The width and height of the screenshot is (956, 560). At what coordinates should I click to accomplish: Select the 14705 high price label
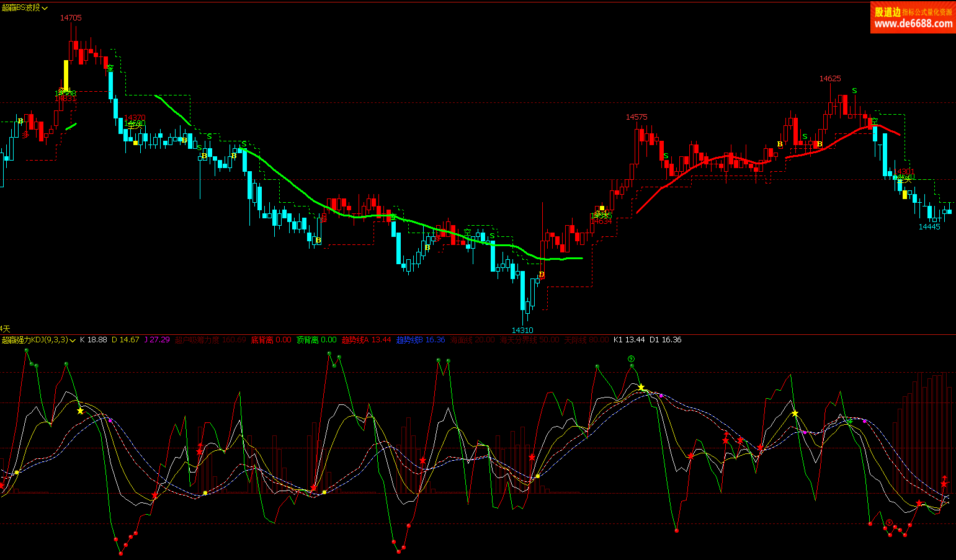pyautogui.click(x=71, y=18)
